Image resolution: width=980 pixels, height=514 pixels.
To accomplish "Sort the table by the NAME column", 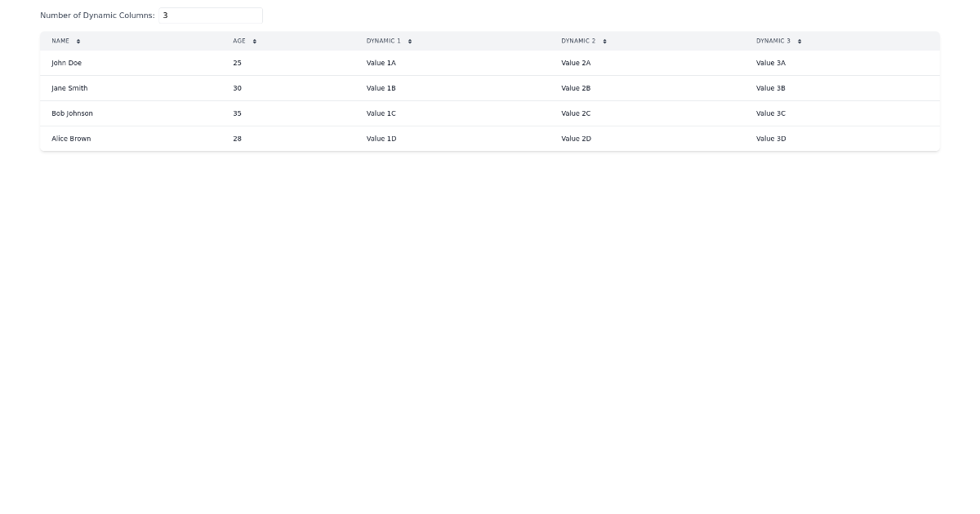I will (x=60, y=41).
